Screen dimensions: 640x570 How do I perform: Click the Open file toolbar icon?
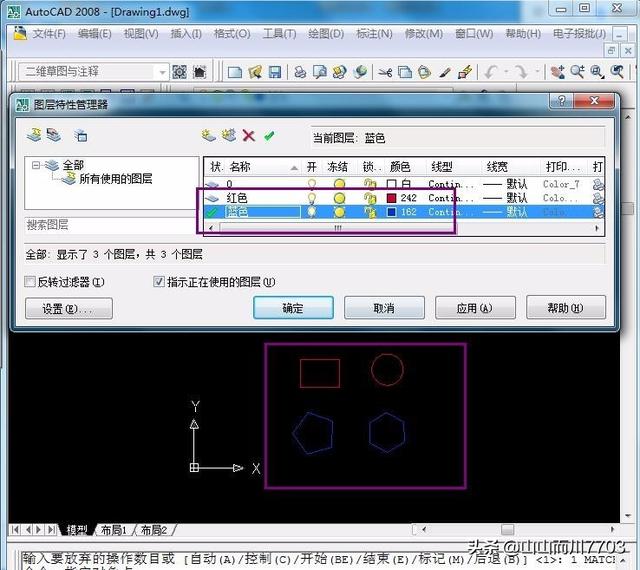click(255, 73)
